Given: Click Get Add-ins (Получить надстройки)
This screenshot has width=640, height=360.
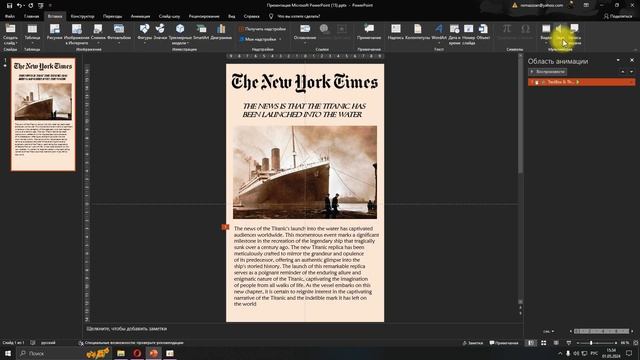Looking at the screenshot, I should [x=262, y=29].
